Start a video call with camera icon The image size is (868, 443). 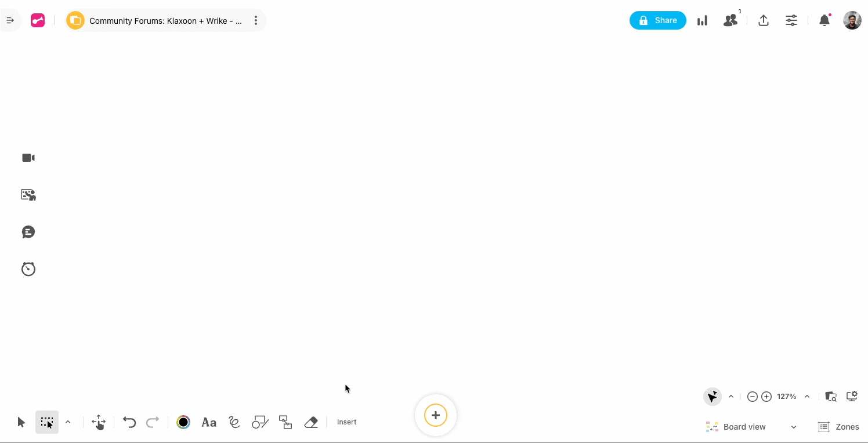28,158
